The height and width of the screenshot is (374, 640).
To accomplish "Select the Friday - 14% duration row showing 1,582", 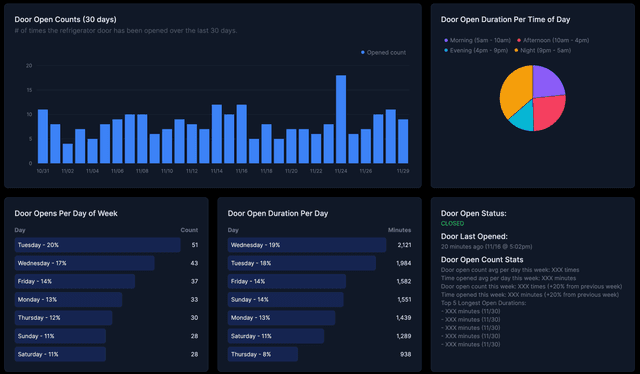I will 320,281.
